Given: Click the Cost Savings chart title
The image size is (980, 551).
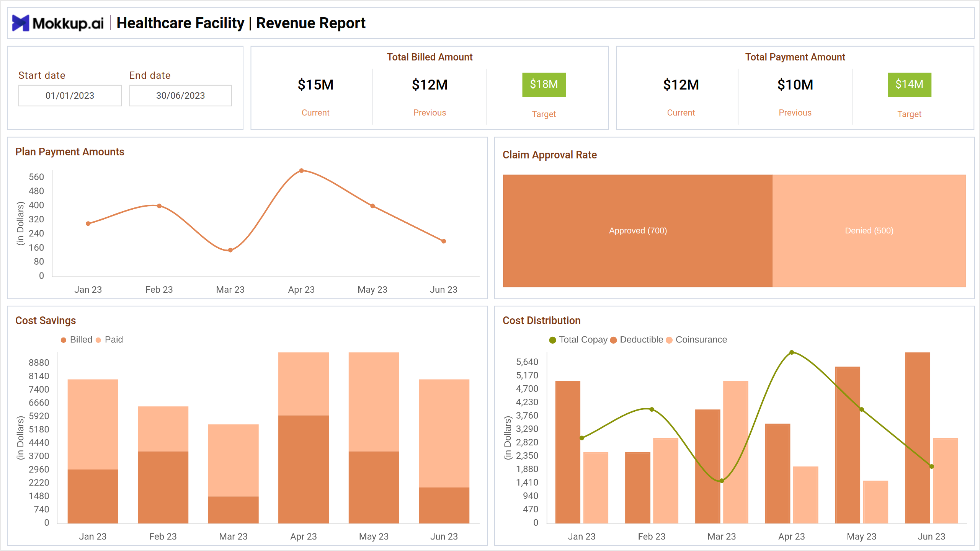Looking at the screenshot, I should click(x=46, y=321).
